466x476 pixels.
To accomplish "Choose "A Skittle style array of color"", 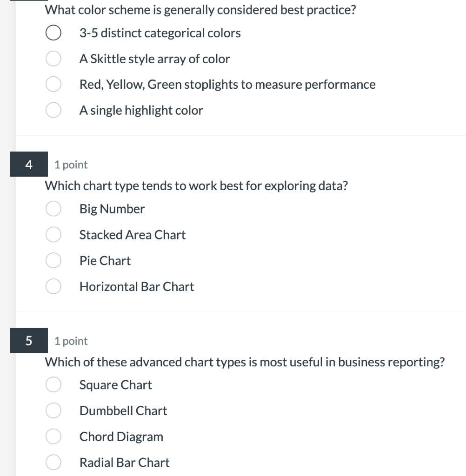I will point(53,59).
